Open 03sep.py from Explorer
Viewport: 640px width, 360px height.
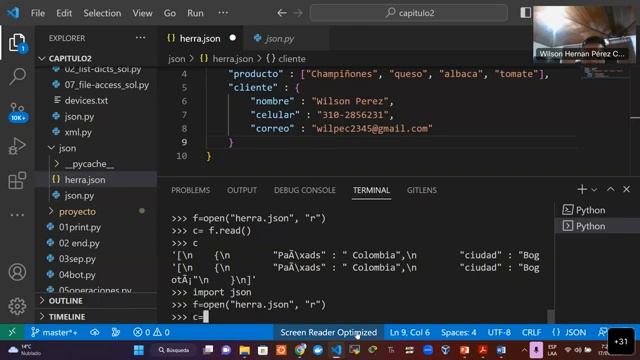tap(77, 259)
